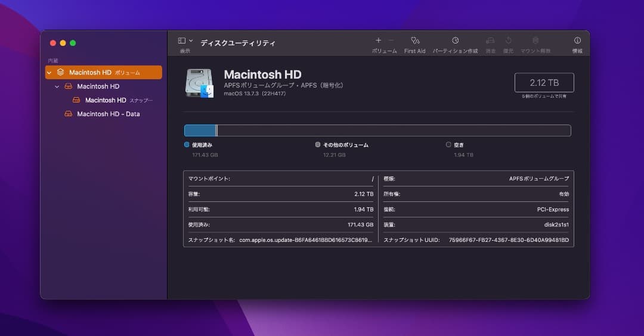Open the view options dropdown chevron
644x336 pixels.
click(x=191, y=41)
